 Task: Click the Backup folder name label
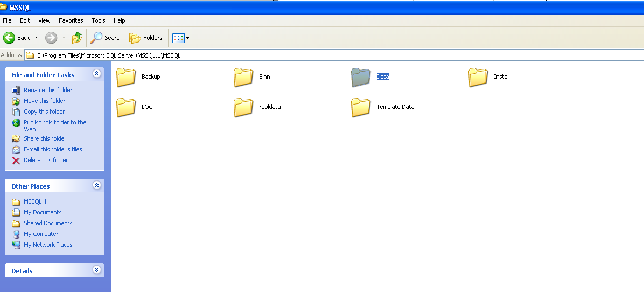tap(151, 77)
